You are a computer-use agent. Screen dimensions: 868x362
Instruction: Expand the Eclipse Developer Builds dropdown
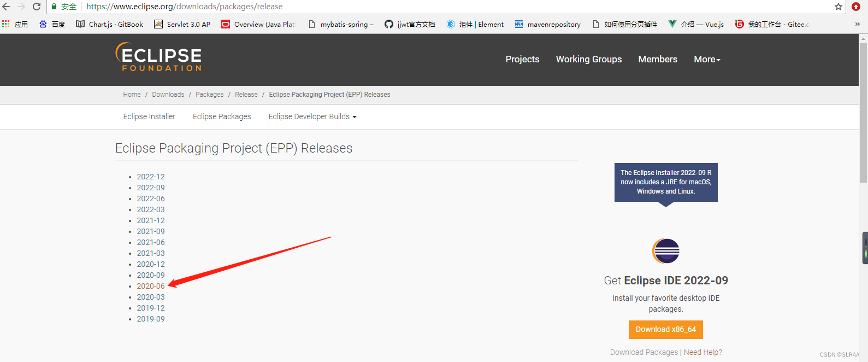point(312,116)
